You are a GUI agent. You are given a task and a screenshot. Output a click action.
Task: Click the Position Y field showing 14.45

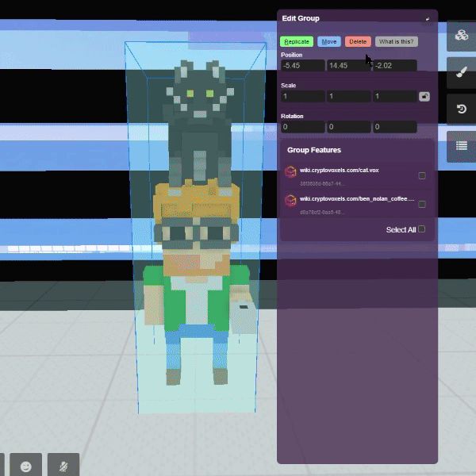pyautogui.click(x=349, y=66)
